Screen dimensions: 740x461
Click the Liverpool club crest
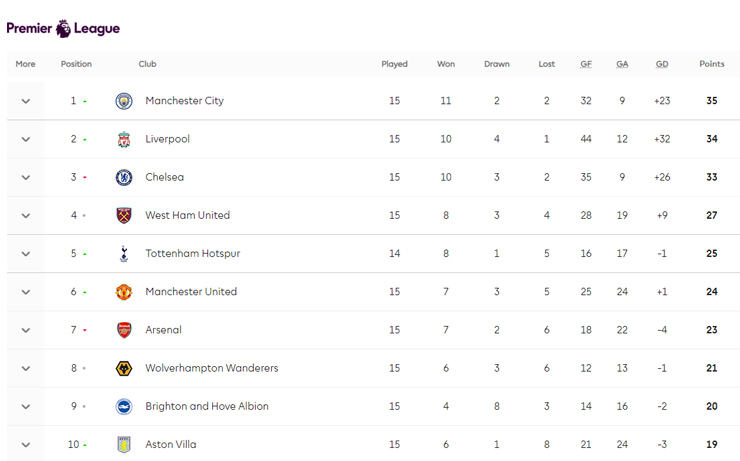pyautogui.click(x=124, y=139)
